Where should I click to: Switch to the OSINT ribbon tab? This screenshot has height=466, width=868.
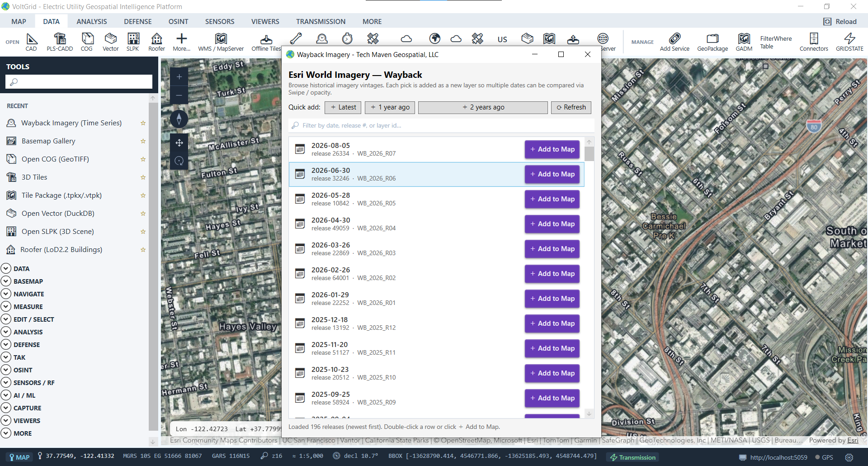pyautogui.click(x=178, y=21)
